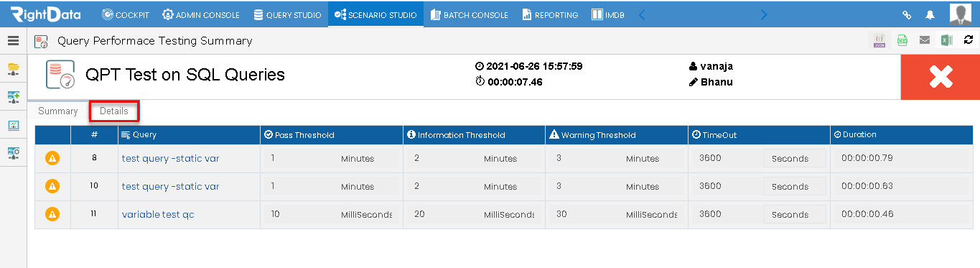Open the user profile avatar
This screenshot has width=980, height=268.
click(x=960, y=14)
